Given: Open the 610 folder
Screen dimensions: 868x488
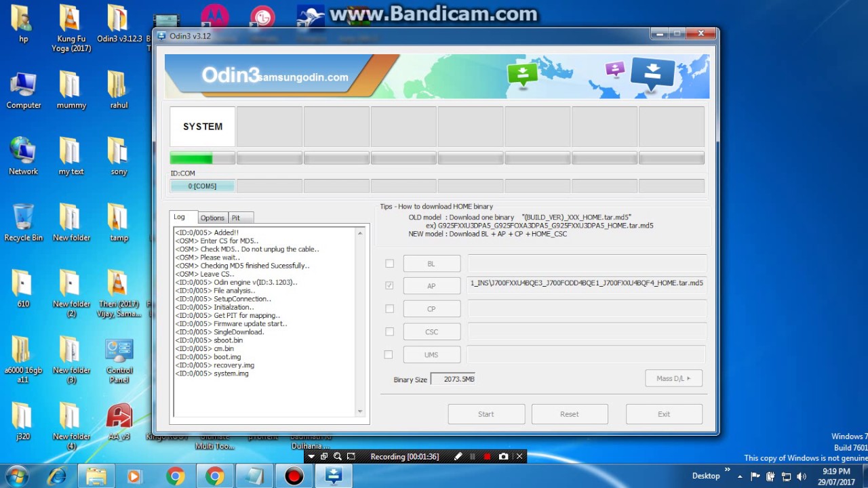Looking at the screenshot, I should [23, 289].
